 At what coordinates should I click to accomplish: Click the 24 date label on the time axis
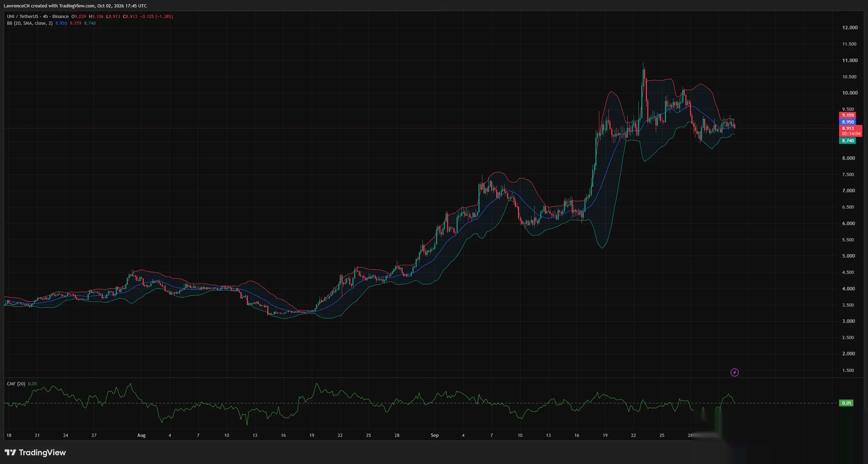click(66, 435)
